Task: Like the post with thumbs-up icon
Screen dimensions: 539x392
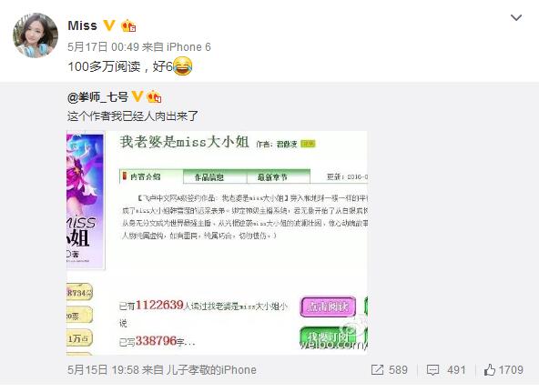Action: (x=490, y=369)
